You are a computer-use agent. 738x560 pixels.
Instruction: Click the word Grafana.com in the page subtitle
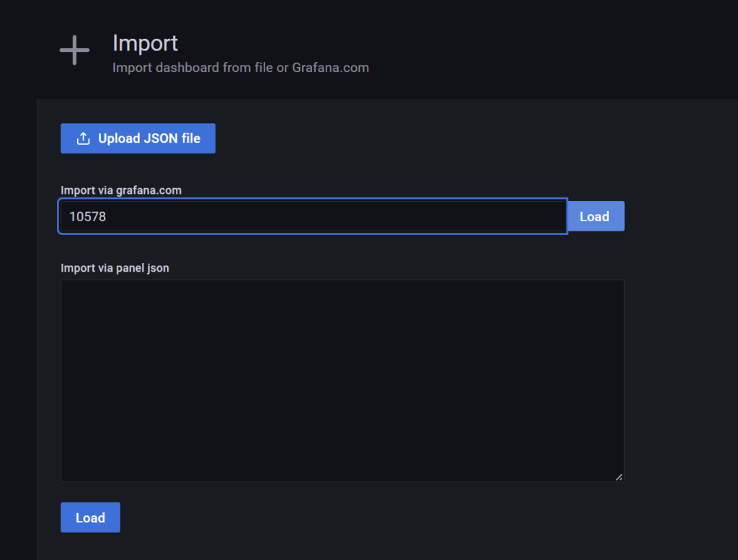coord(330,68)
